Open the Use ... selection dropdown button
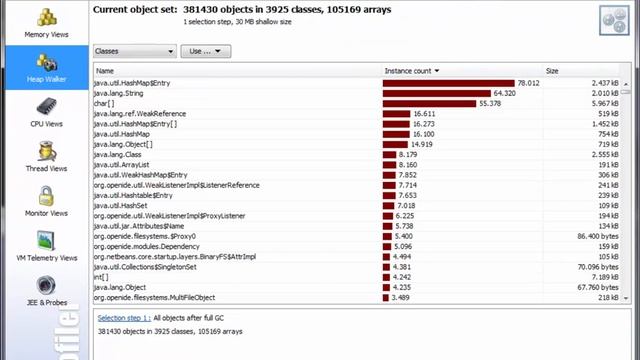This screenshot has height=360, width=640. tap(206, 51)
